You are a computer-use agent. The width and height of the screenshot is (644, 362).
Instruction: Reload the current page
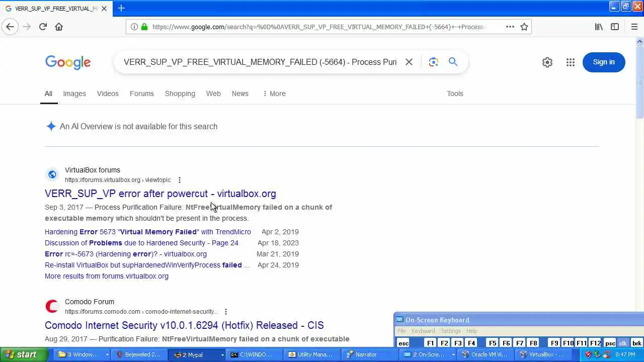43,27
